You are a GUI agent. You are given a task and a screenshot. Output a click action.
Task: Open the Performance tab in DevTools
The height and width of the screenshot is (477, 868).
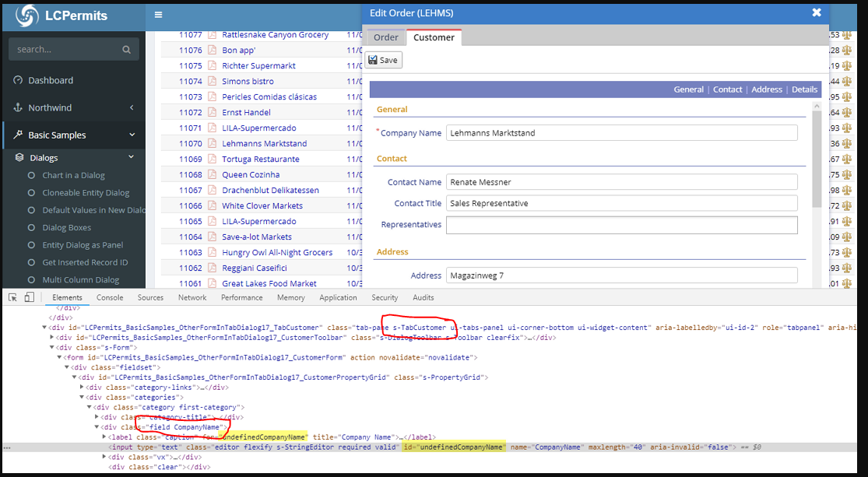pyautogui.click(x=242, y=297)
